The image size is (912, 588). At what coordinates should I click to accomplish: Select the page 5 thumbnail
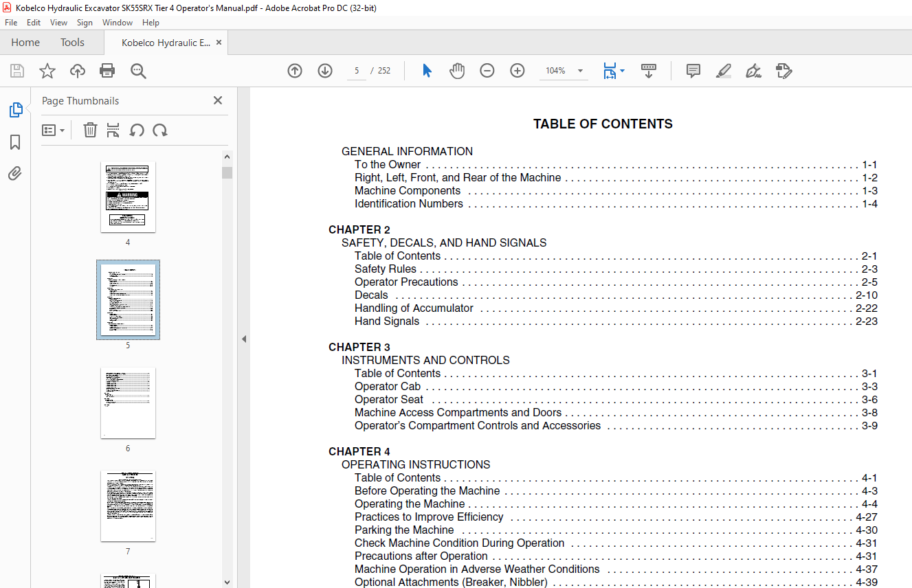128,300
